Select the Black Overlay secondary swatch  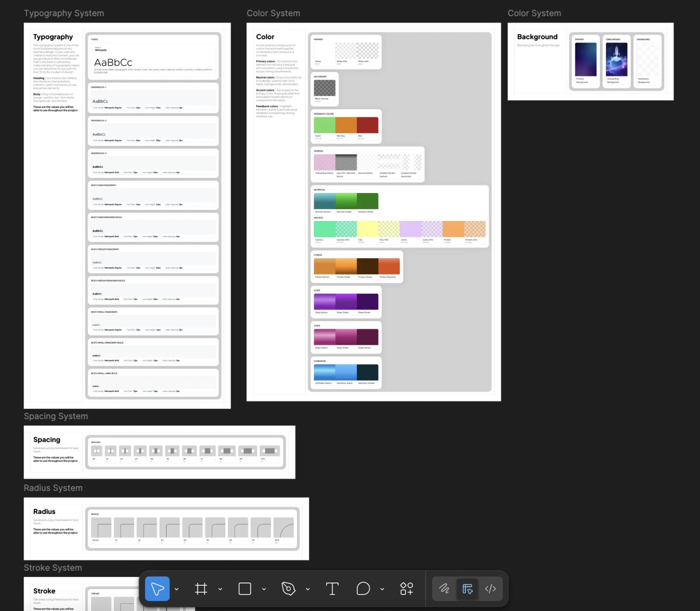(325, 88)
